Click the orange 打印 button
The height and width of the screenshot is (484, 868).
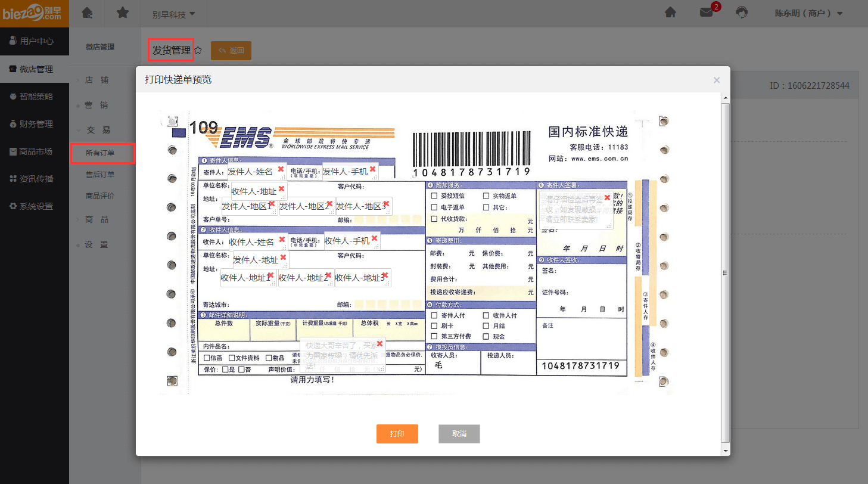click(397, 434)
